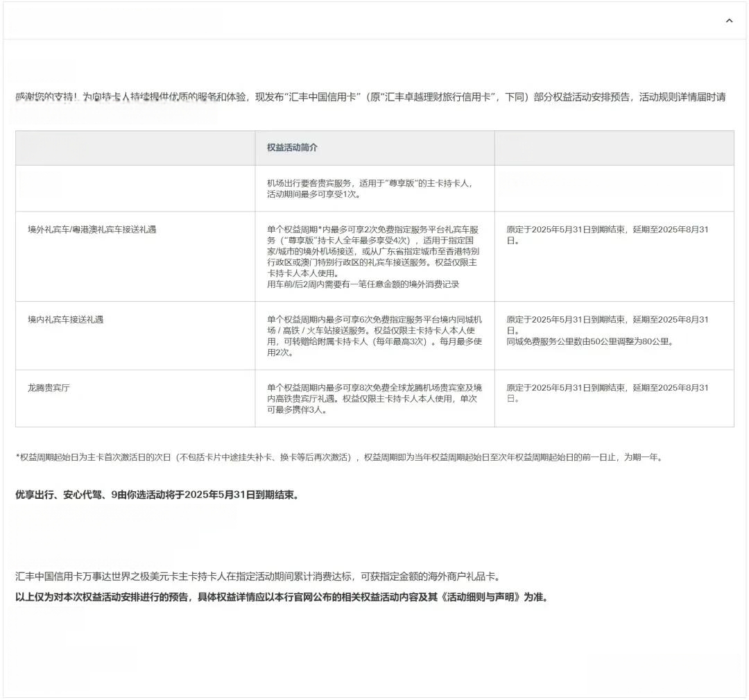This screenshot has height=700, width=749.
Task: Select the 境内礼宾车接送礼遇 row title
Action: click(65, 320)
